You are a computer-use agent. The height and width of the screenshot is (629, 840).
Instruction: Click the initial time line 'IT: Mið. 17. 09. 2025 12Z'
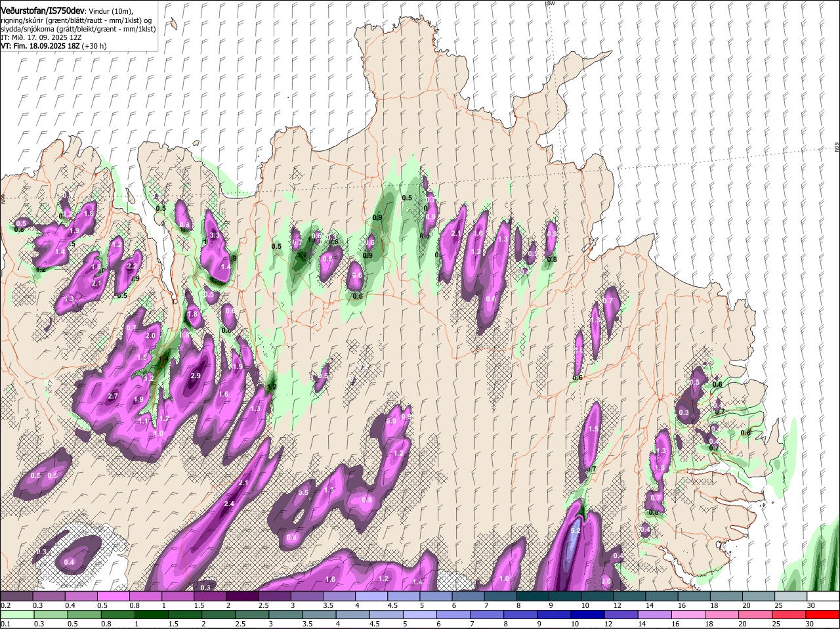tap(41, 37)
